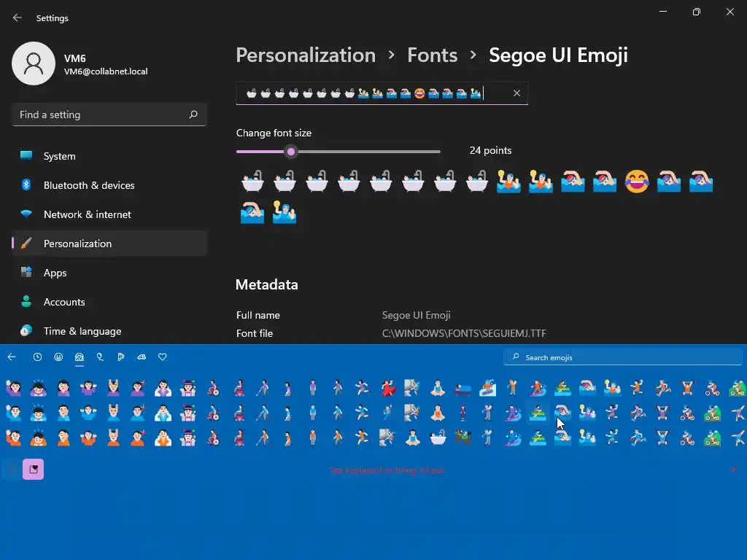Open Accounts settings
This screenshot has width=747, height=560.
[109, 302]
